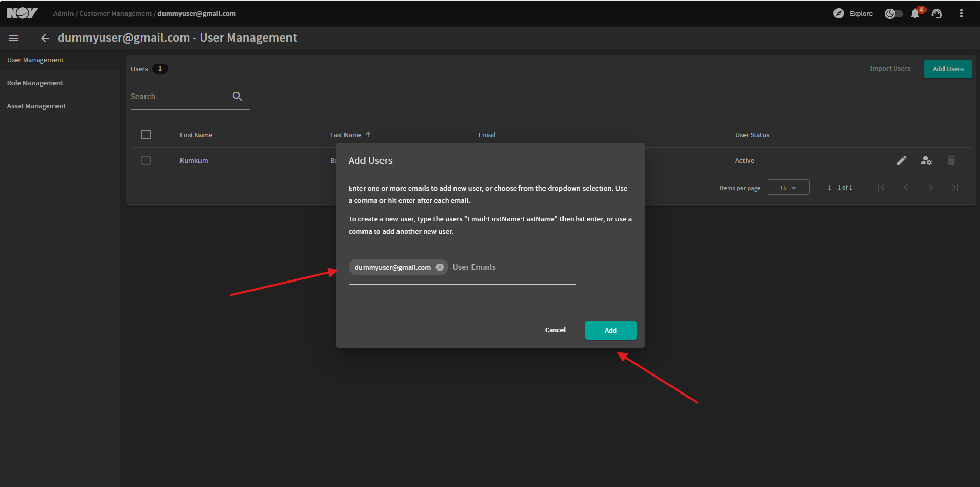Open User Management in sidebar
Screen dimensions: 980x487
click(35, 60)
